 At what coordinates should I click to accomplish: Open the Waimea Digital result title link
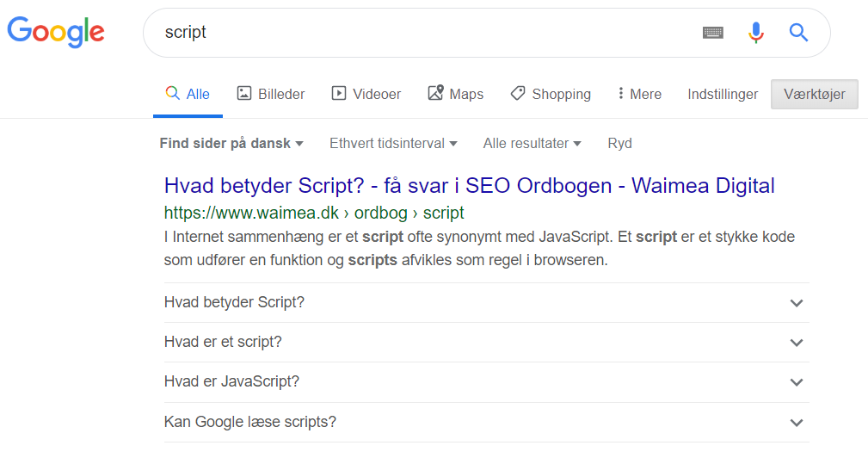click(469, 185)
